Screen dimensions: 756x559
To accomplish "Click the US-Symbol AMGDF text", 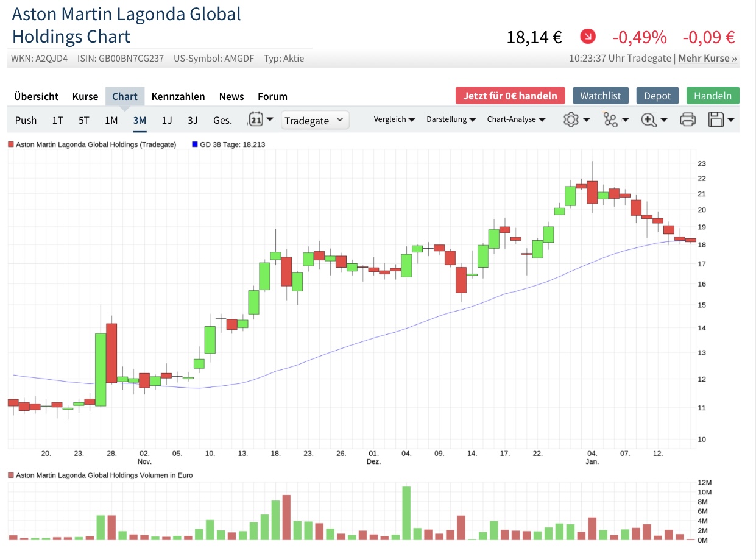I will (213, 59).
